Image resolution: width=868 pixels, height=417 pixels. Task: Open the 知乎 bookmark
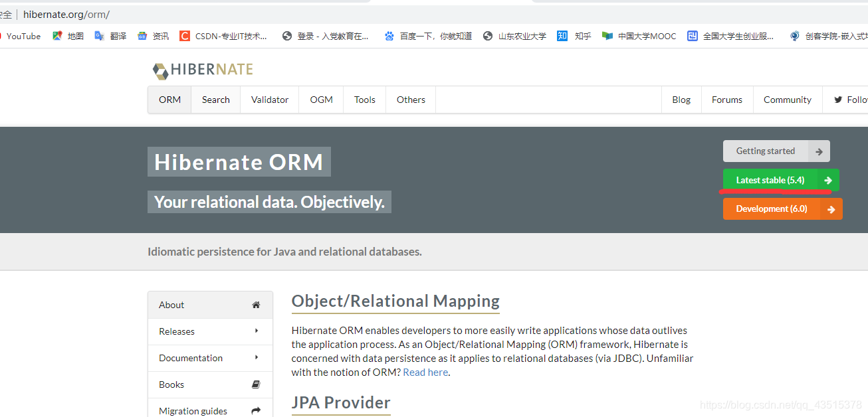(x=574, y=36)
